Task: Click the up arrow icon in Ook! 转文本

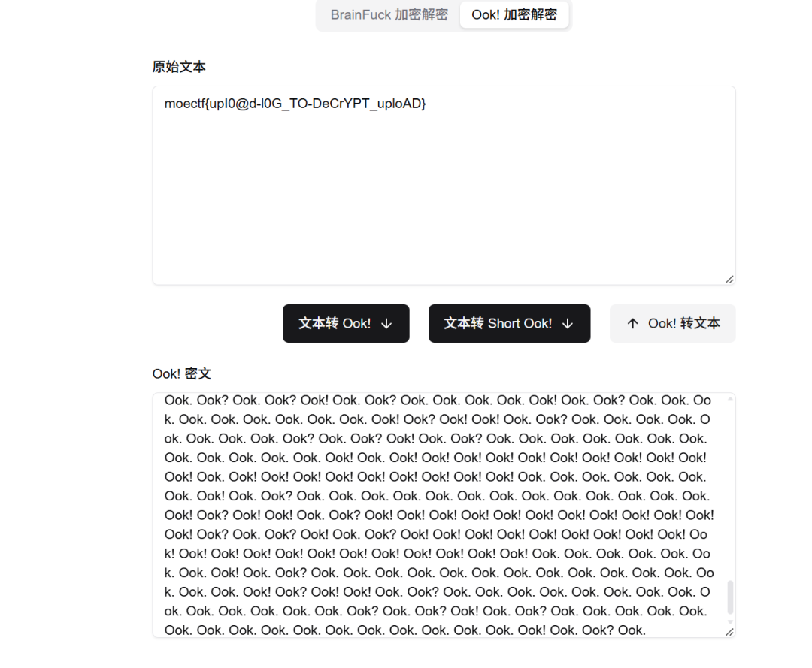Action: (633, 324)
